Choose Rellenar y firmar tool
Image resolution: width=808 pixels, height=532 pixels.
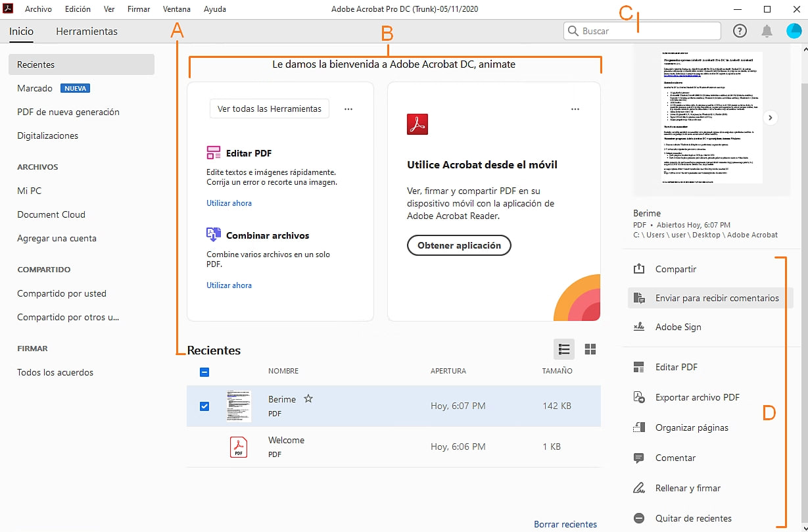tap(688, 488)
